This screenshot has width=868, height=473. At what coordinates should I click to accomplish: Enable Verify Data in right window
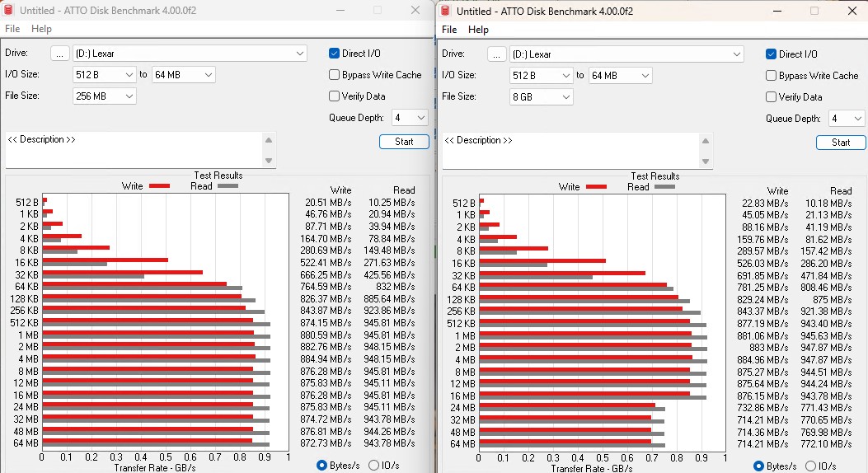771,96
